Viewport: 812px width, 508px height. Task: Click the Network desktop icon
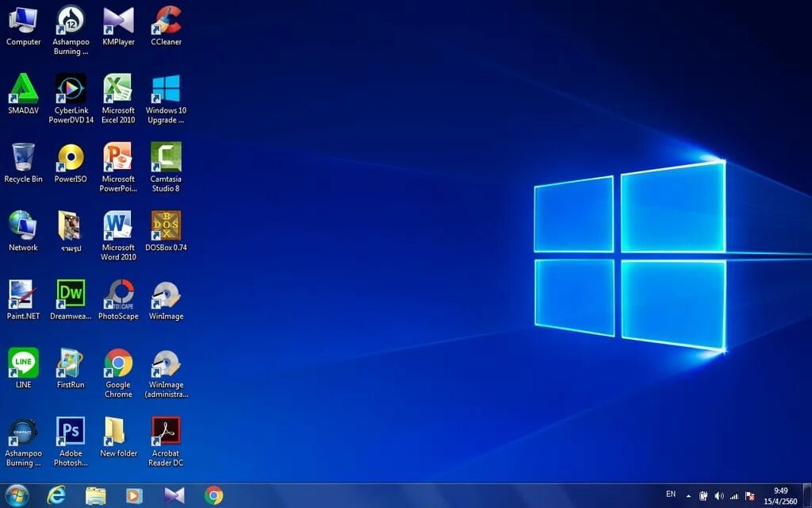23,232
